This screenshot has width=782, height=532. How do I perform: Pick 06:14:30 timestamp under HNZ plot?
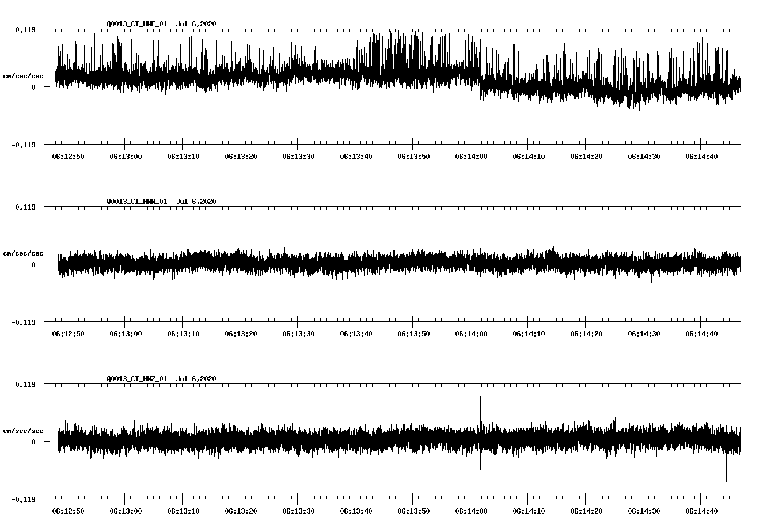[x=644, y=511]
